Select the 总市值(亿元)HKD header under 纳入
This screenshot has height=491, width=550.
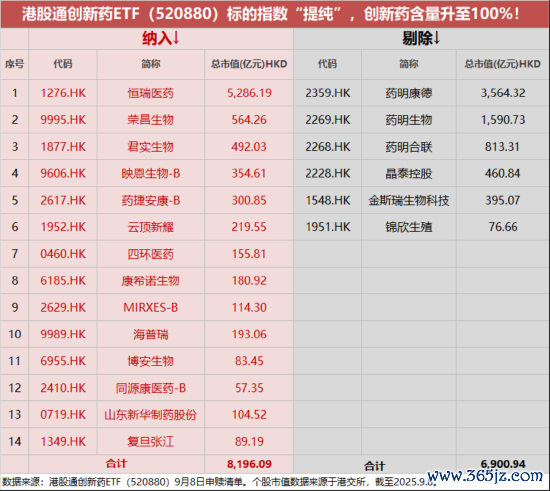click(x=249, y=64)
